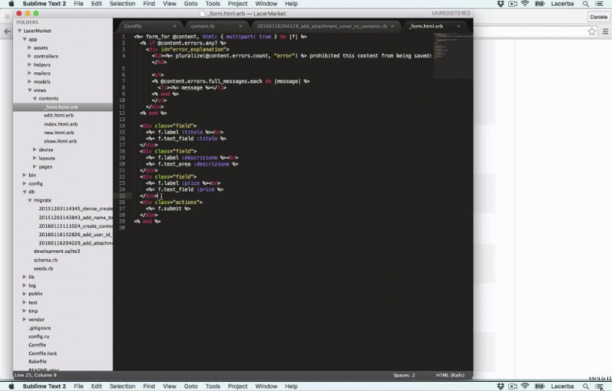Expand the vendor folder arrow
612x391 pixels.
(x=24, y=319)
